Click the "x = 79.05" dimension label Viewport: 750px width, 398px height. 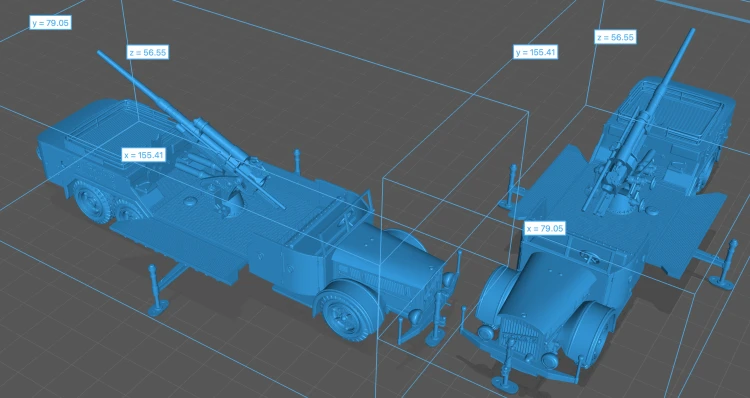point(544,229)
